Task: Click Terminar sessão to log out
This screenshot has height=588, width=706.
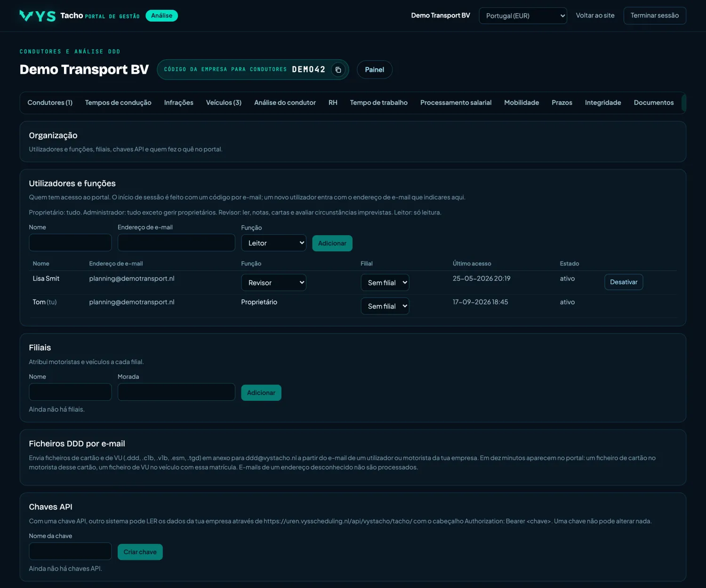Action: click(x=655, y=16)
